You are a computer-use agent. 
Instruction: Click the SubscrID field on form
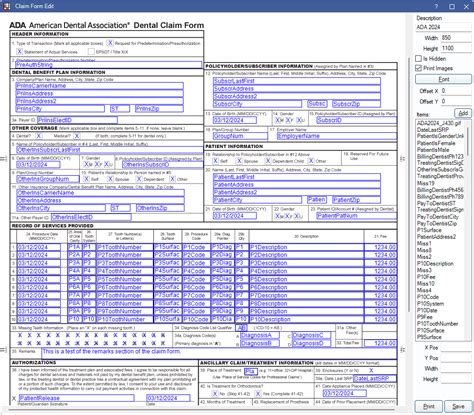coord(356,120)
